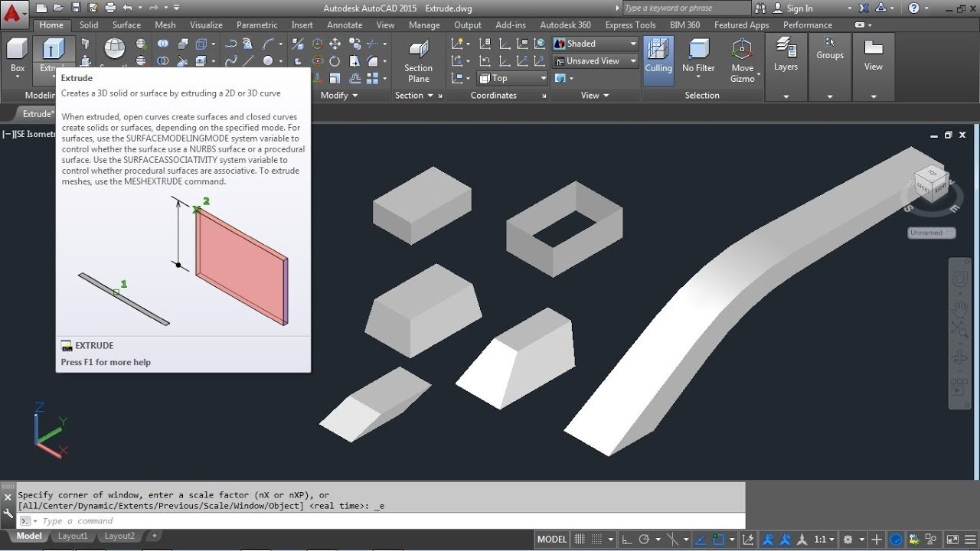Open the Solid ribbon tab
Image resolution: width=980 pixels, height=551 pixels.
pos(89,25)
